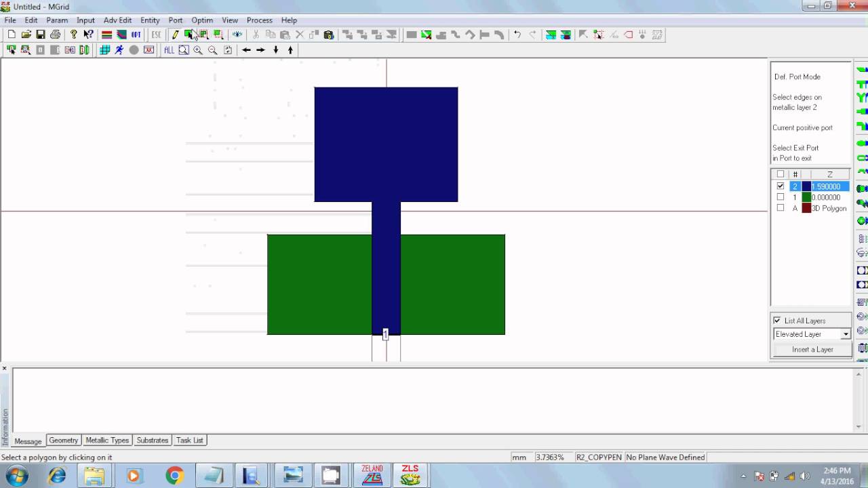Open a file with the folder icon

26,35
